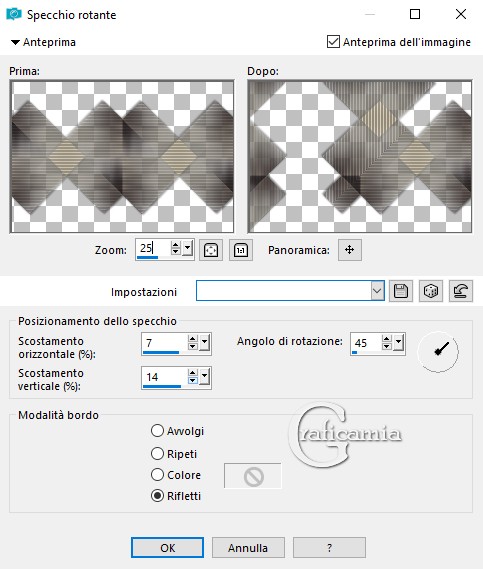Screen dimensions: 483x569
Task: Confirm with the OK button
Action: (167, 547)
